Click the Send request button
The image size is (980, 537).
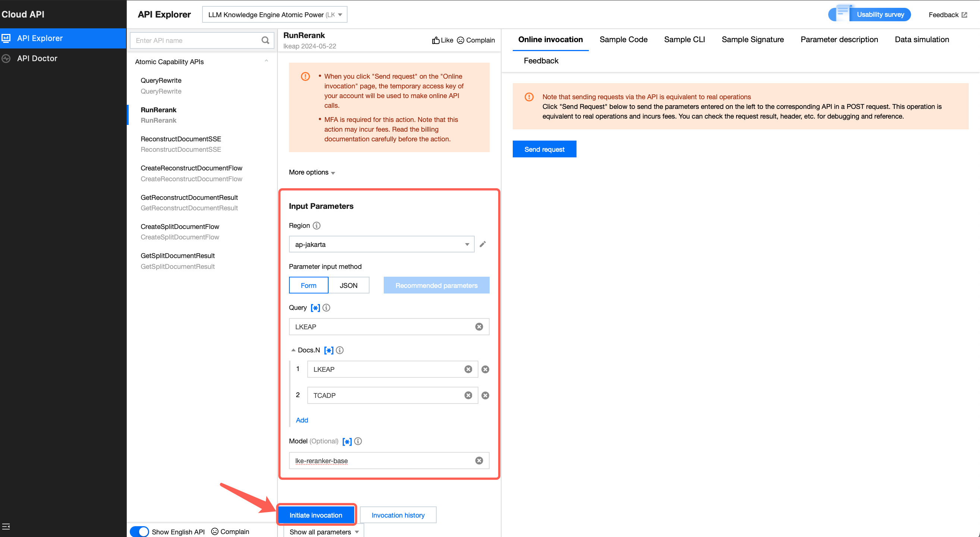point(544,149)
